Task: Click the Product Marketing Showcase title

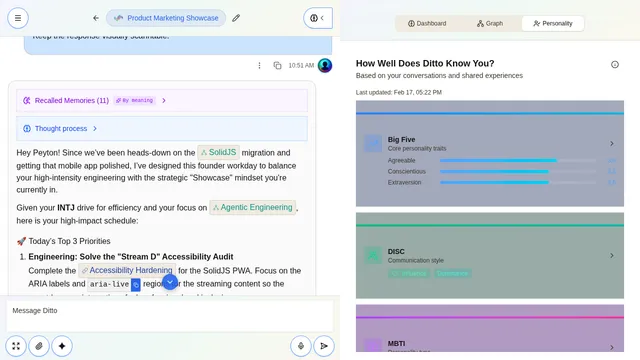Action: [166, 18]
